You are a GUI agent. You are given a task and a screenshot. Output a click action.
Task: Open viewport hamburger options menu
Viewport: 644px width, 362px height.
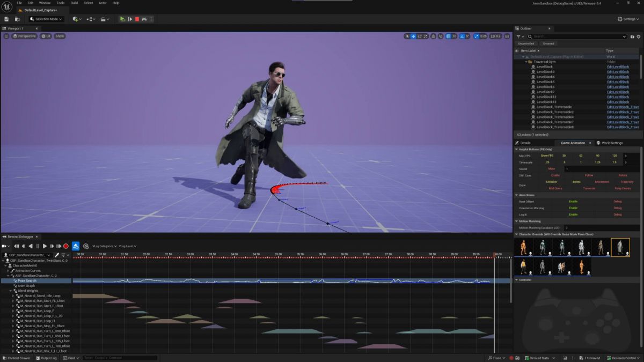(6, 36)
